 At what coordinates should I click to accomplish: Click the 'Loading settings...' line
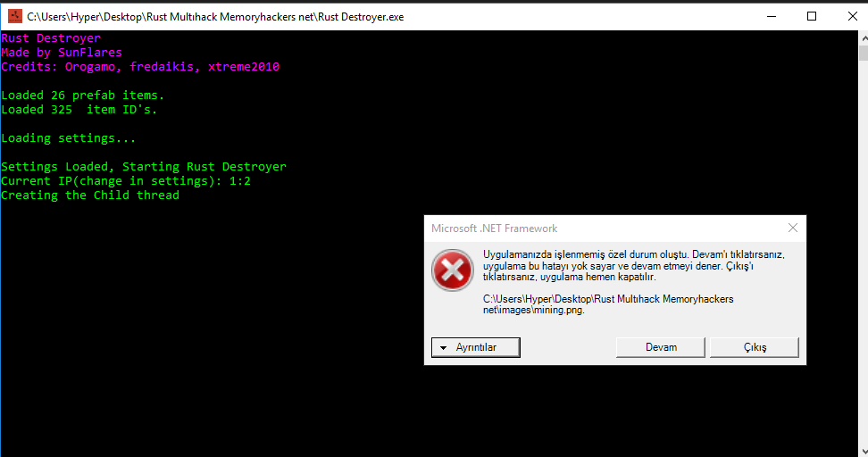pos(69,138)
